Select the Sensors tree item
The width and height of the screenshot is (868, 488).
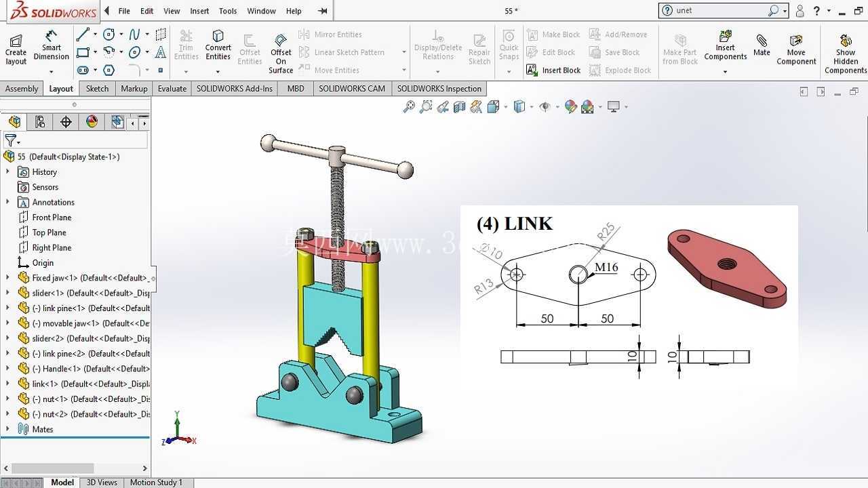[x=39, y=187]
